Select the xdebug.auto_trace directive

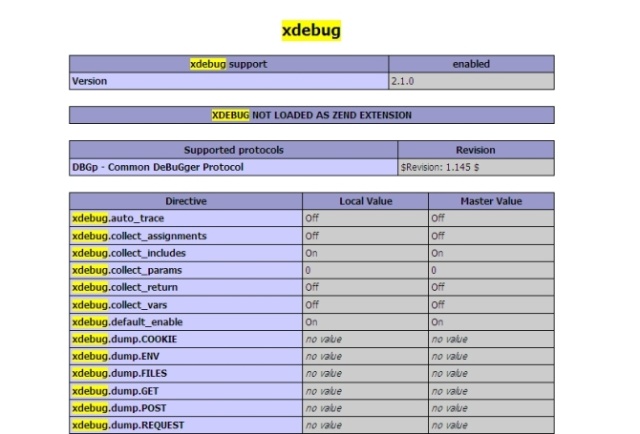[x=186, y=218]
